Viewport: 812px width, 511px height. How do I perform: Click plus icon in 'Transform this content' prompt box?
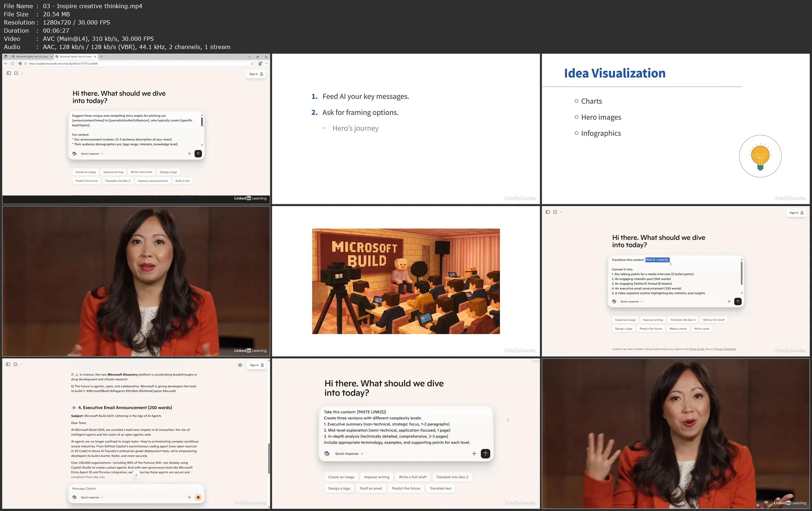[x=729, y=301]
